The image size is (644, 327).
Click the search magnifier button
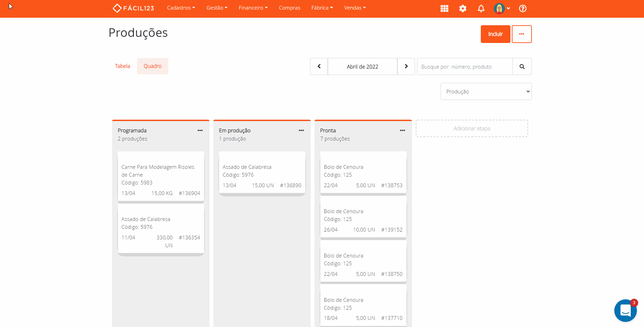522,66
